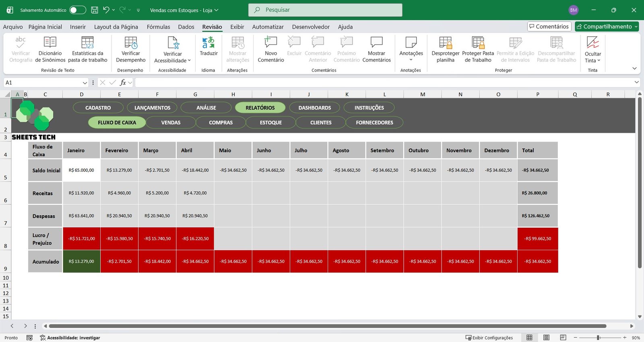
Task: Open Dicionário de Sinônimos tool
Action: [50, 43]
